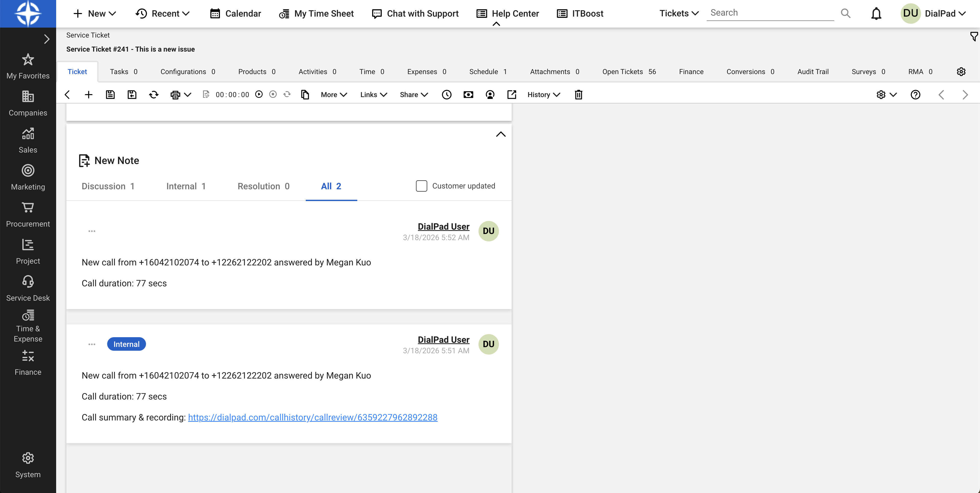
Task: Click the Search input field
Action: tap(770, 13)
